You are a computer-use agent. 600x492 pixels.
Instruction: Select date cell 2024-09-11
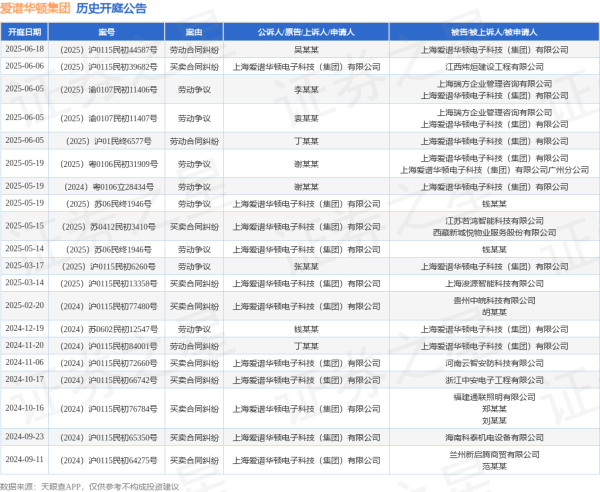pos(24,459)
